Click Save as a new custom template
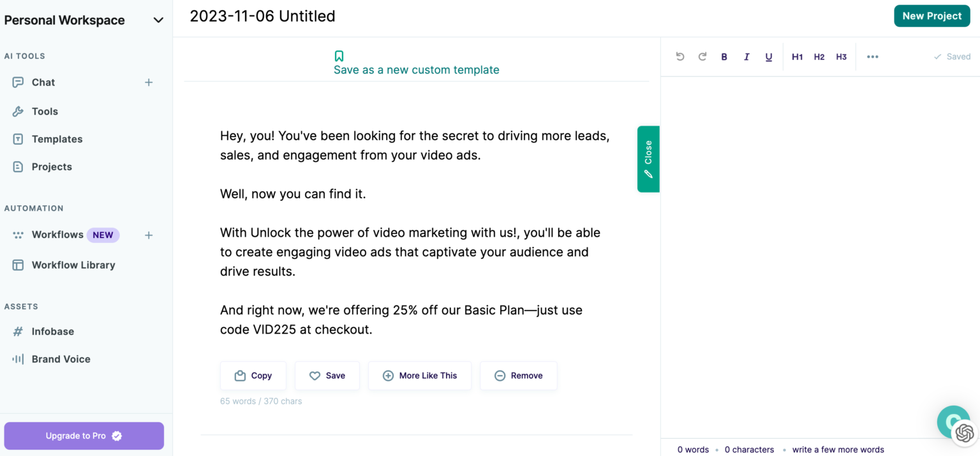 416,70
